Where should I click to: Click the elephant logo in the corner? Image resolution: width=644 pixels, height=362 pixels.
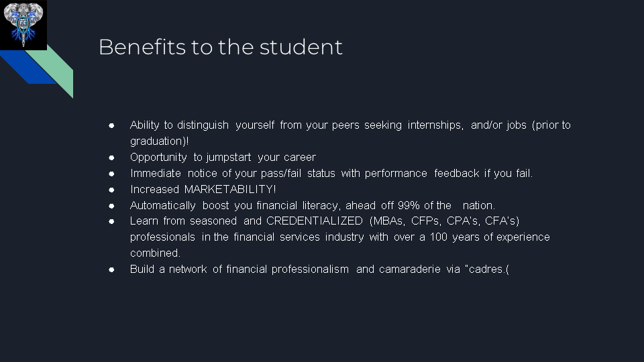pyautogui.click(x=23, y=25)
